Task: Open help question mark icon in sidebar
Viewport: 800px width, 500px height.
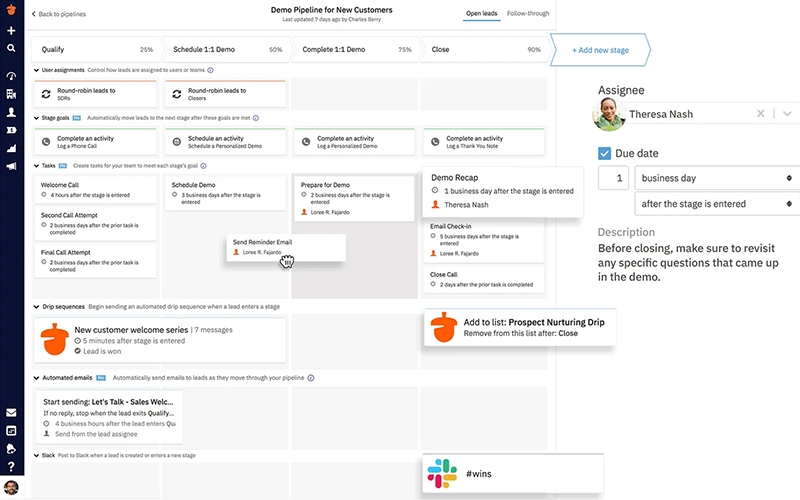Action: 11,467
